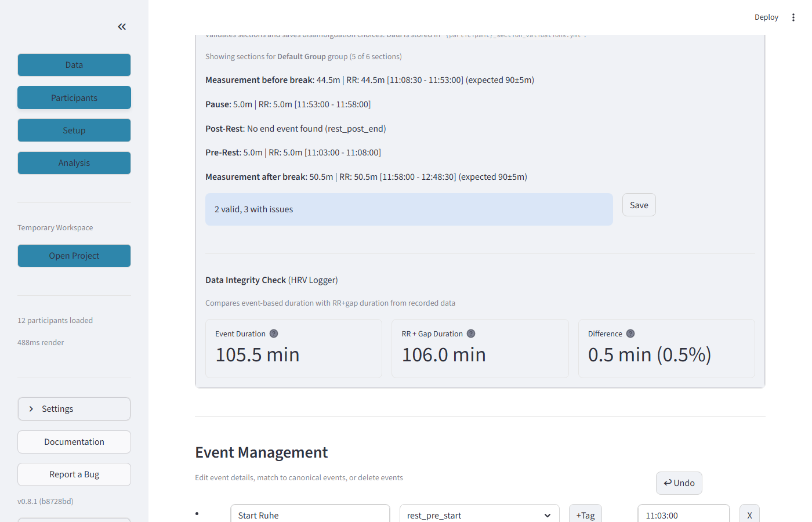Switch to Setup page
Viewport: 812px width, 522px height.
tap(74, 130)
